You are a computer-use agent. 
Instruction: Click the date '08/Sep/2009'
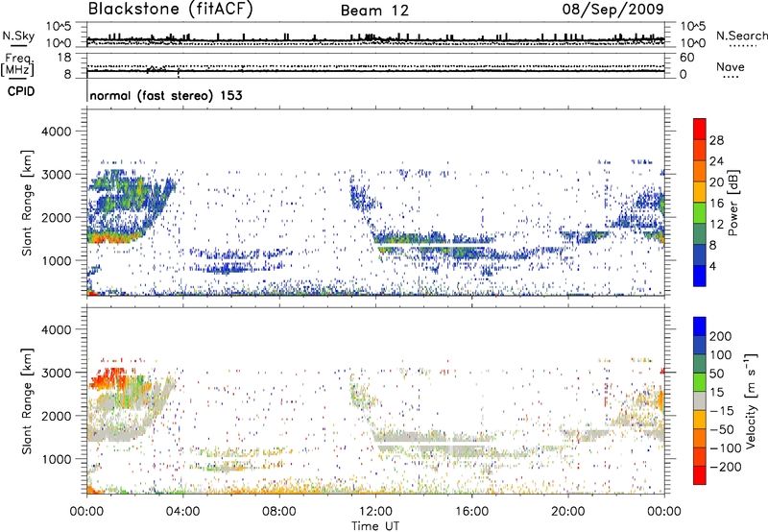coord(612,9)
